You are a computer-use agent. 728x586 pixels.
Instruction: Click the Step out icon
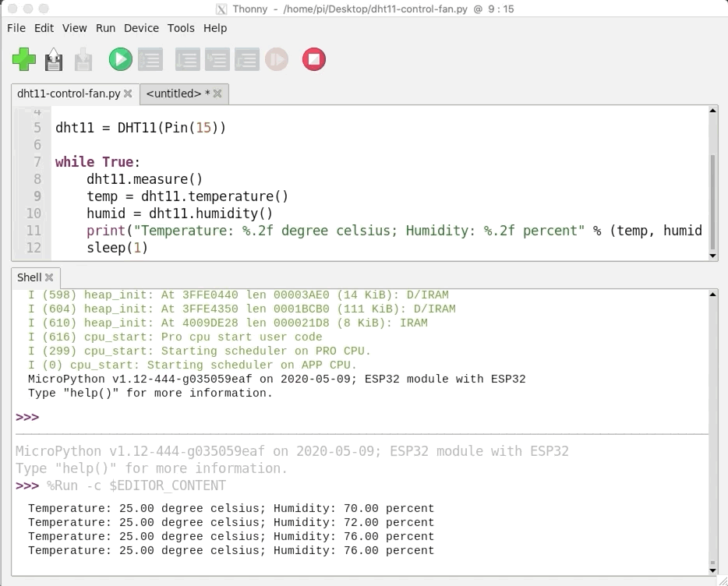pos(247,59)
